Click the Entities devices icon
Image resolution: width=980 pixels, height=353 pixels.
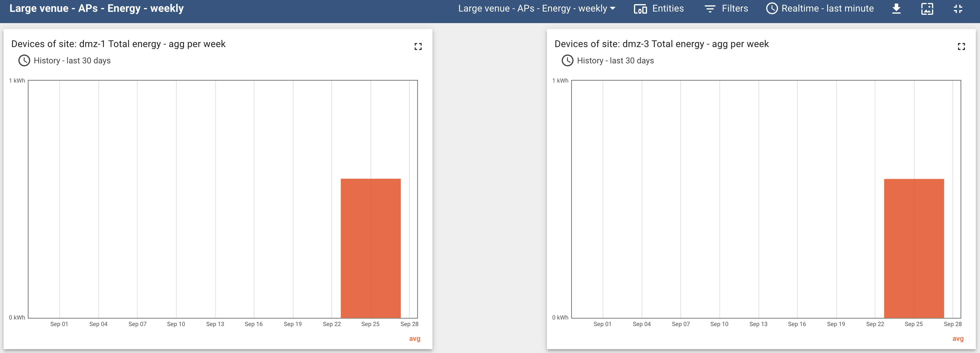[x=640, y=9]
